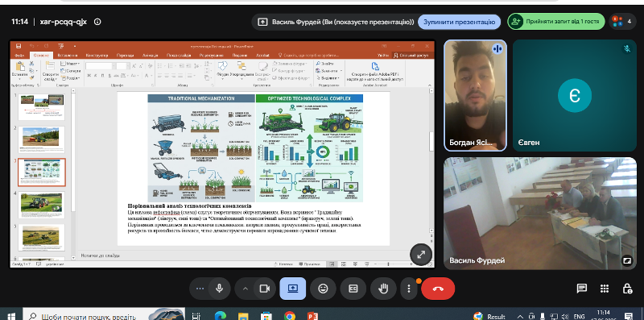Screen dimensions: 644x320
Task: Open PowerPoint from the taskbar
Action: click(313, 316)
